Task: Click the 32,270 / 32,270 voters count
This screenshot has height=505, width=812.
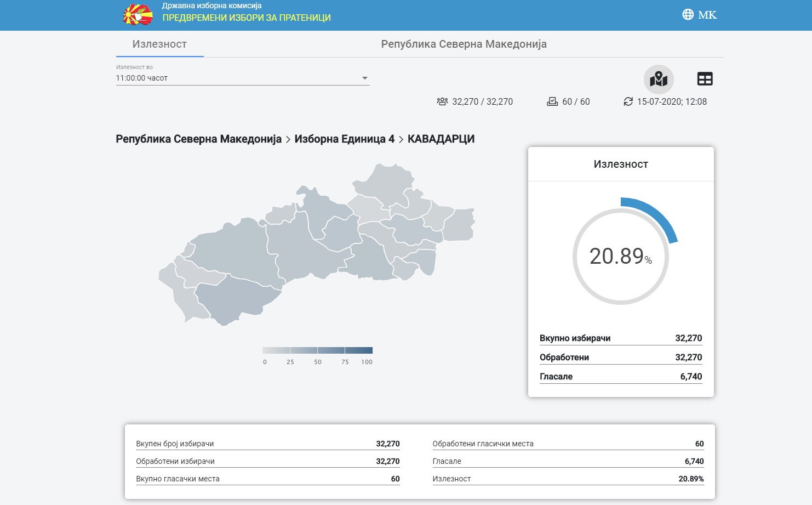Action: coord(483,101)
